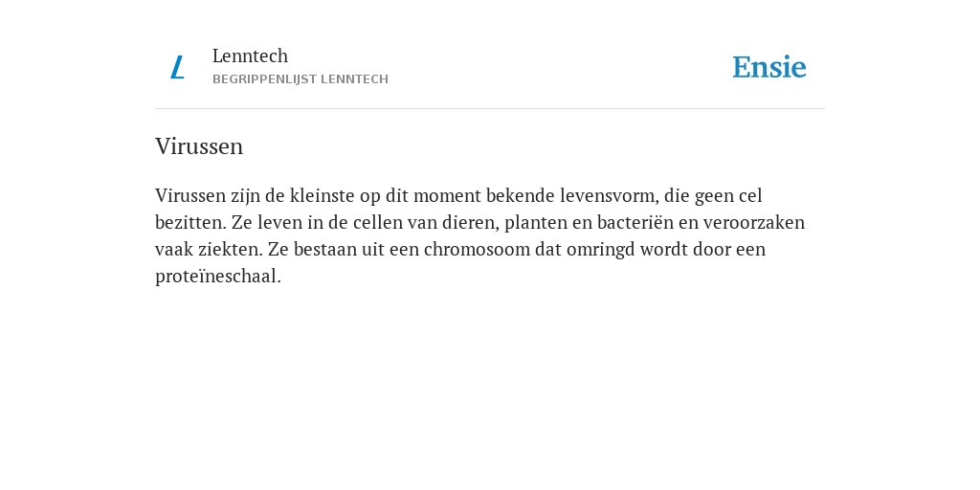Viewport: 980px width, 490px height.
Task: Click the word 'bezitten' starting the second line
Action: (x=189, y=222)
